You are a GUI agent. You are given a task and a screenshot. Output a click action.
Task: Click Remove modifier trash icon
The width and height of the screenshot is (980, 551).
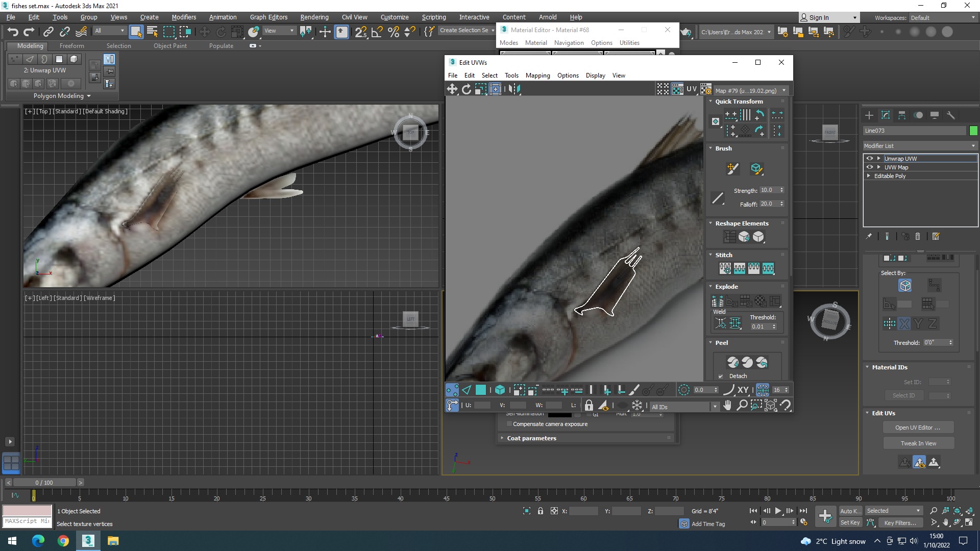[x=918, y=236]
